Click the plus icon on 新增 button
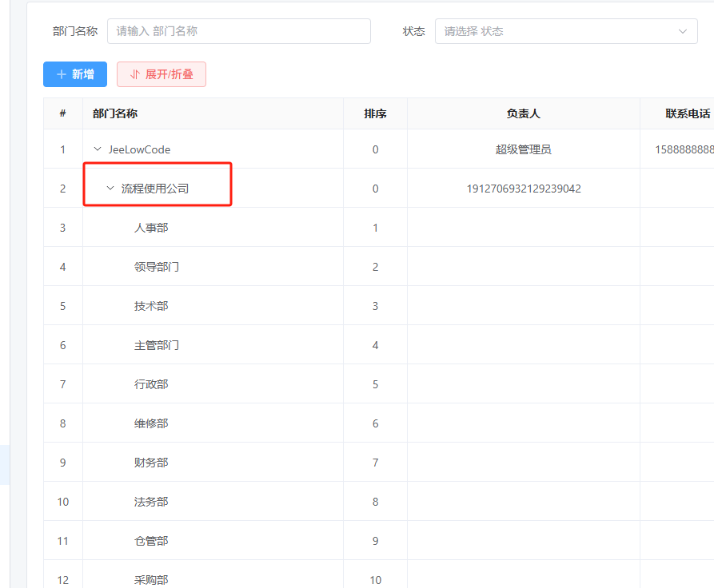Viewport: 714px width, 588px height. click(62, 74)
